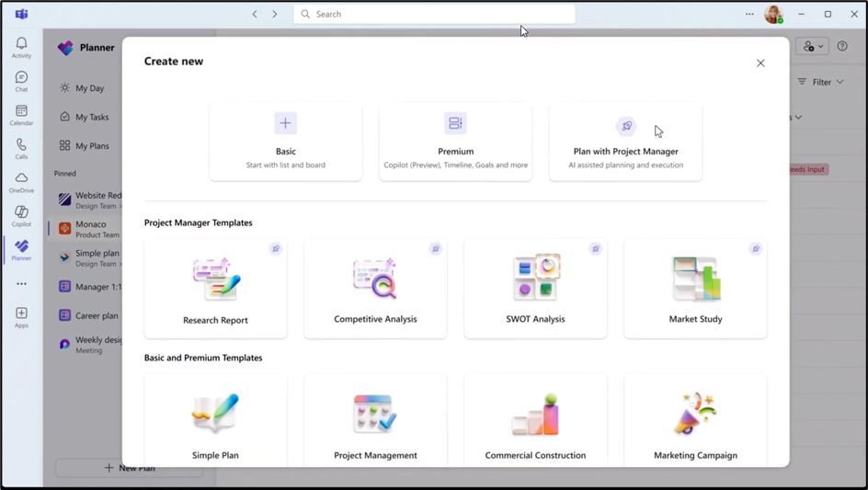The height and width of the screenshot is (490, 868).
Task: Open the help question mark icon
Action: pyautogui.click(x=842, y=47)
